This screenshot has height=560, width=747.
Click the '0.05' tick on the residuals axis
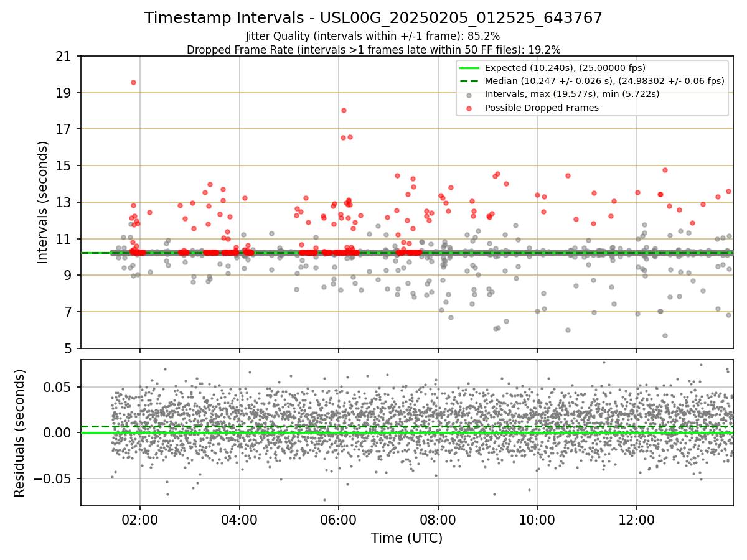pyautogui.click(x=59, y=387)
